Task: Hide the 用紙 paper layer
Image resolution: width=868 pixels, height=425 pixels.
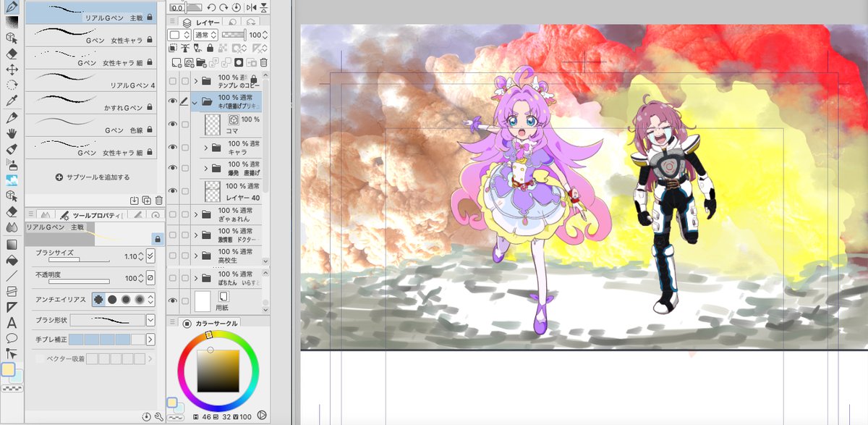Action: coord(173,300)
